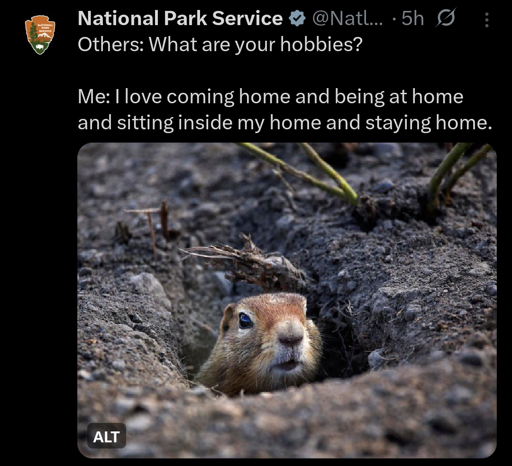Open the National Park Service display name

[180, 18]
